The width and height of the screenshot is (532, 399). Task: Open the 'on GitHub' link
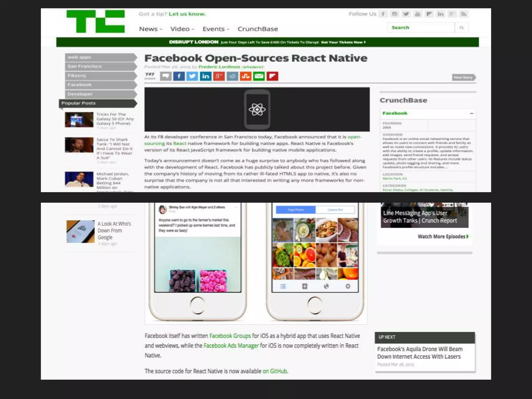click(x=275, y=371)
